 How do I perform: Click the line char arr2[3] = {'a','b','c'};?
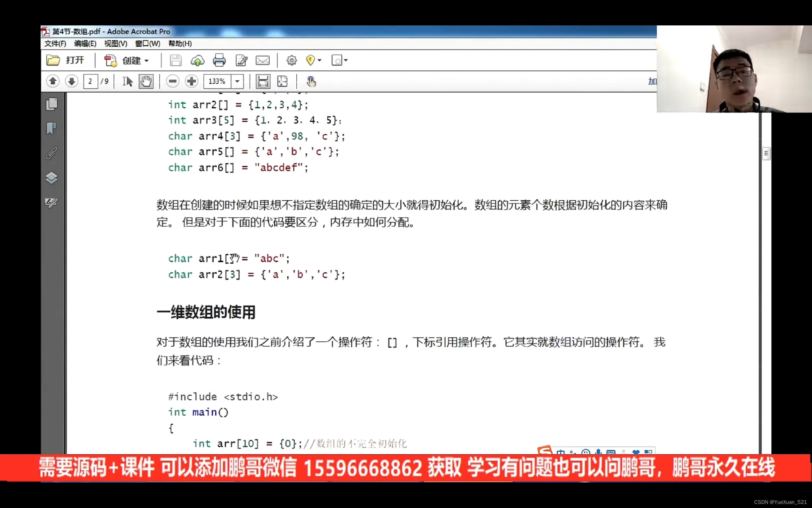[257, 275]
